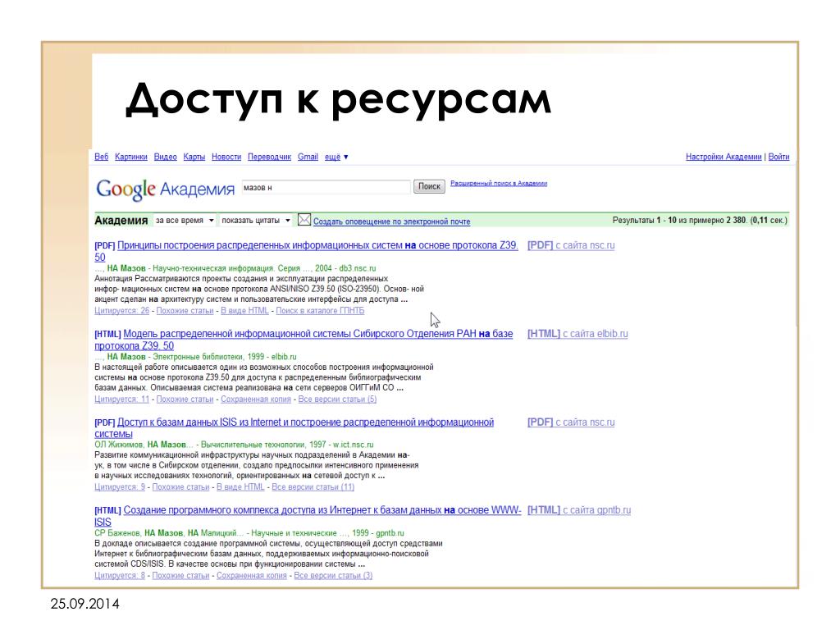Click the slide title 'Доступ к ресурсам'
The image size is (840, 630).
pos(338,99)
